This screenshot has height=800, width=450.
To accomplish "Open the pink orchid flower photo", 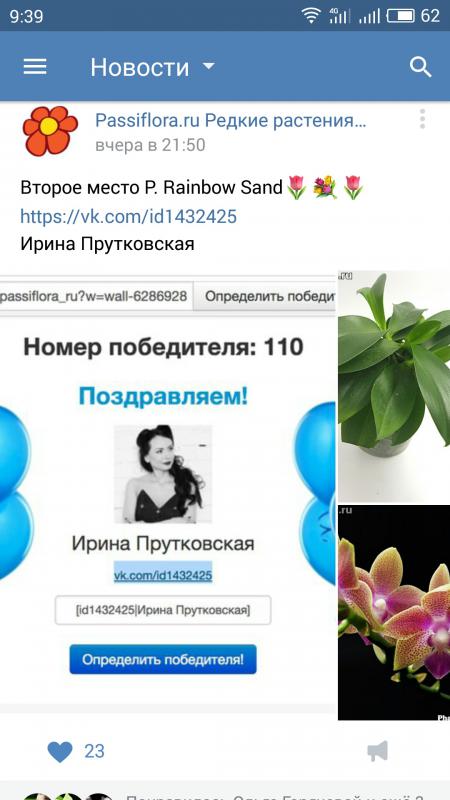I will tap(394, 612).
